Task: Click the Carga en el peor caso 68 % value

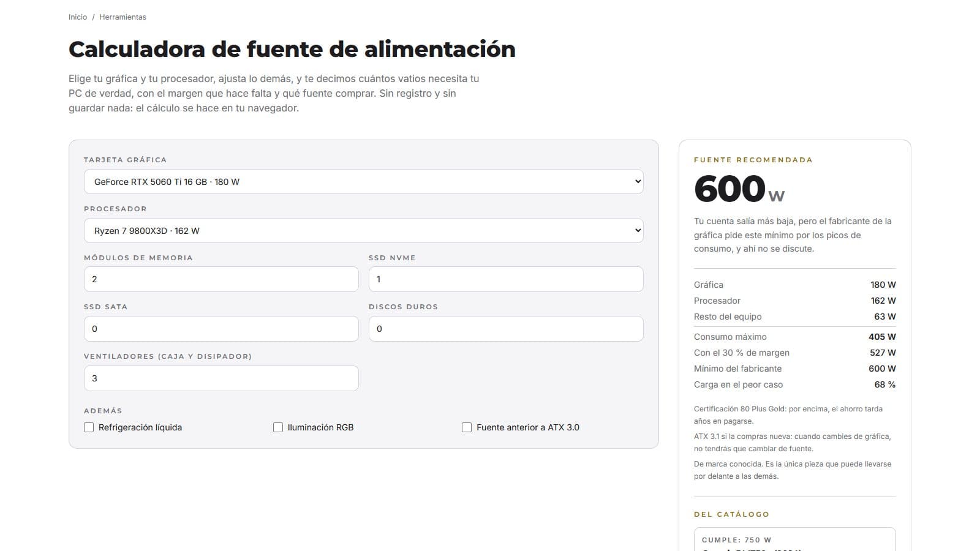Action: (885, 384)
